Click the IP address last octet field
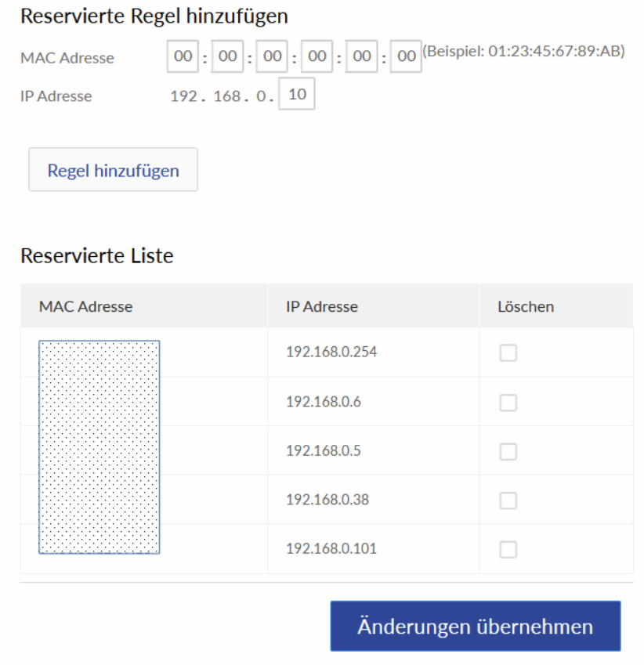Viewport: 644px width, 665px height. point(297,96)
